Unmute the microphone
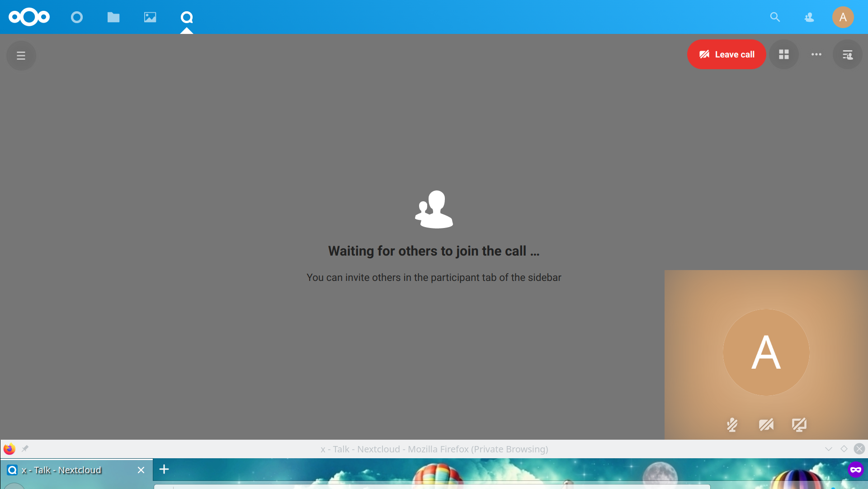Viewport: 868px width, 489px height. coord(732,425)
